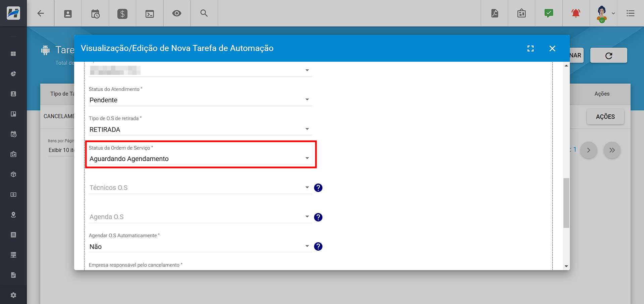Open the pie chart sidebar icon
Image resolution: width=644 pixels, height=304 pixels.
pyautogui.click(x=13, y=74)
